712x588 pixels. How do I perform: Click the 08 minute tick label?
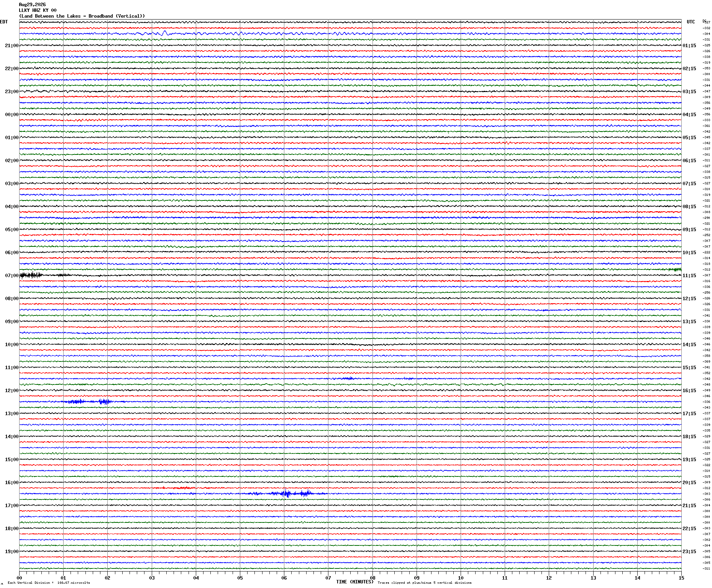click(372, 578)
